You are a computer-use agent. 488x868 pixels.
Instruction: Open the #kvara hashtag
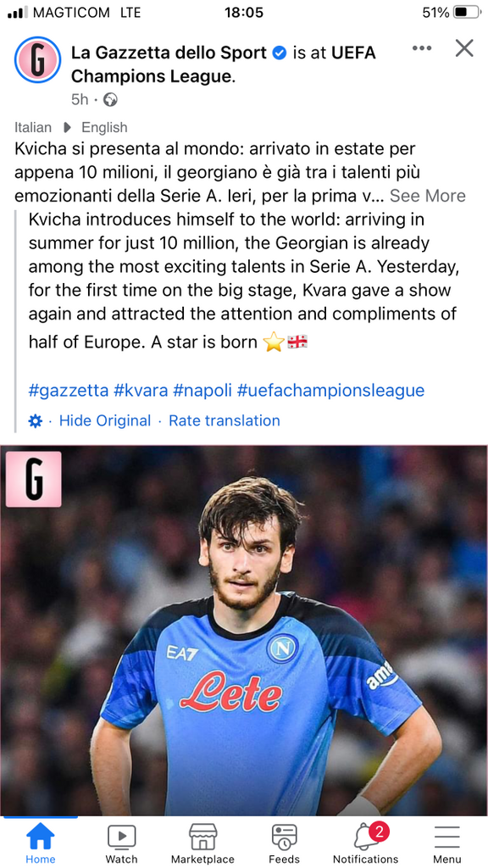point(141,390)
